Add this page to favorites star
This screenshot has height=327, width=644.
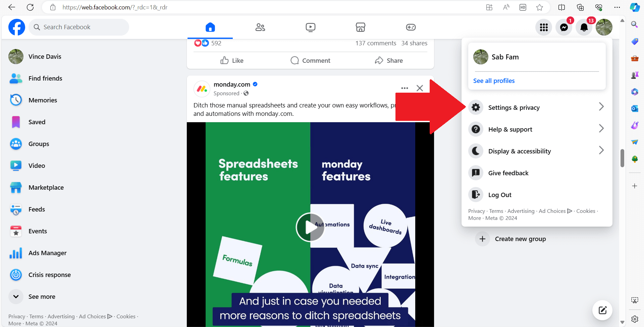click(539, 7)
